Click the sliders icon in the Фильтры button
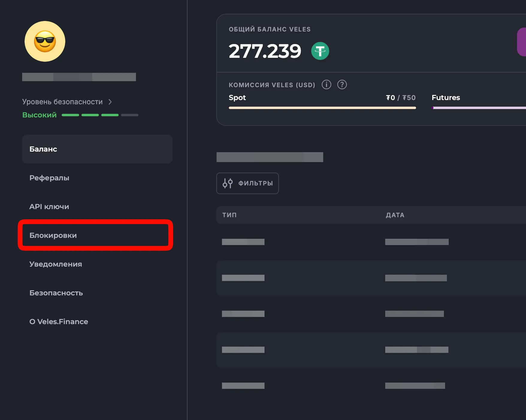526x420 pixels. [228, 183]
